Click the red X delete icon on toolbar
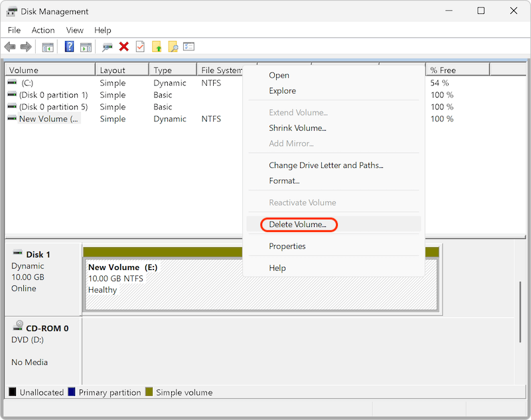531x420 pixels. [x=124, y=46]
